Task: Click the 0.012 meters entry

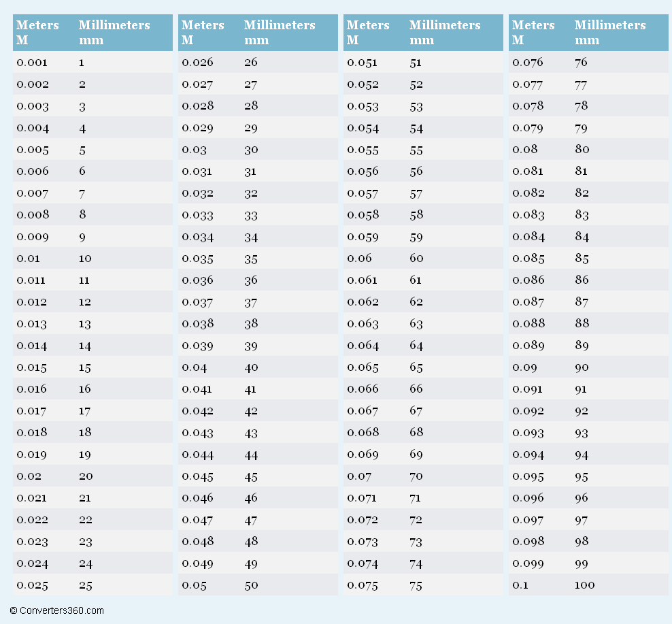Action: pos(32,302)
